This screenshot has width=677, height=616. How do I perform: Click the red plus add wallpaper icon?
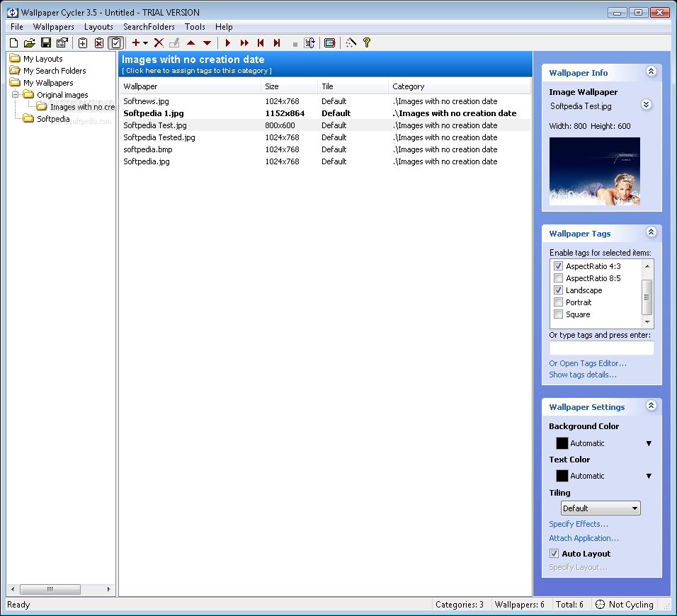coord(135,42)
